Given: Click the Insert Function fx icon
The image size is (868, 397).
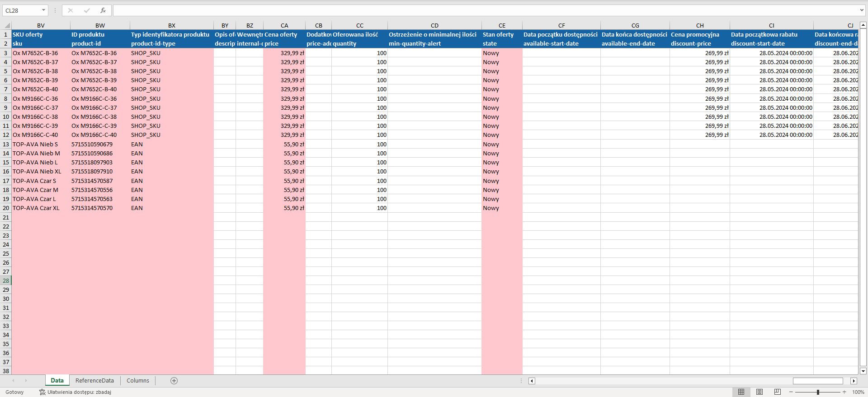Looking at the screenshot, I should [x=103, y=10].
